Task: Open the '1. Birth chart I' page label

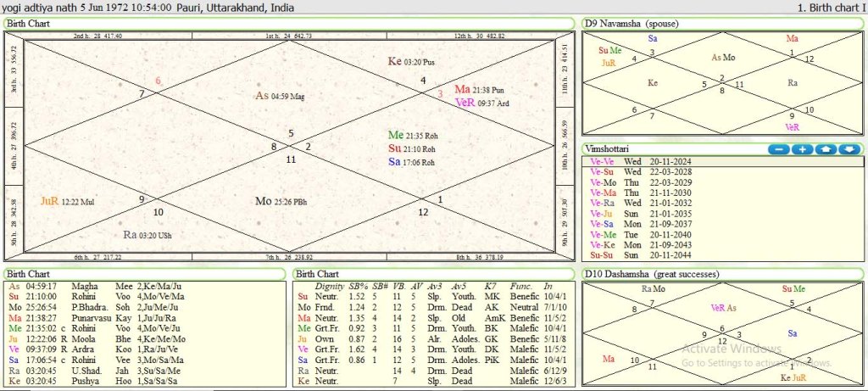Action: [x=832, y=7]
